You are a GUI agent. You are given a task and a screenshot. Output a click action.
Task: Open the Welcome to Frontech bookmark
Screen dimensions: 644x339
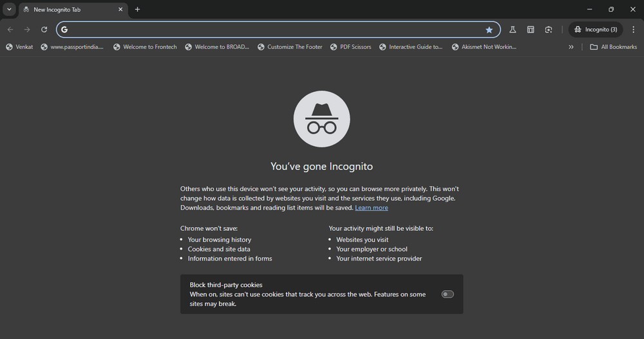[x=145, y=47]
